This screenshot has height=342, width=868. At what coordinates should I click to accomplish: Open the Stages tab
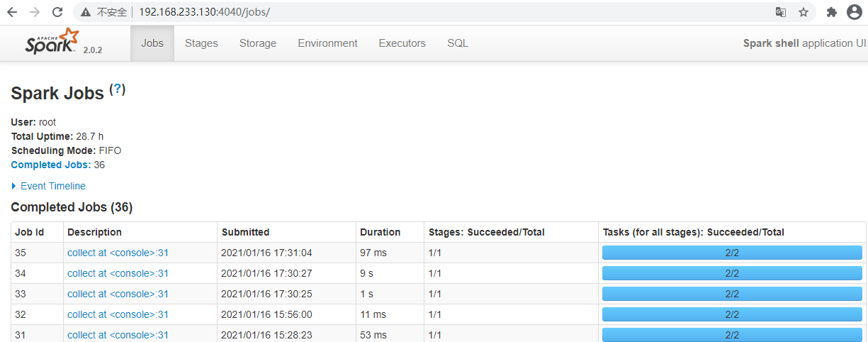[201, 43]
